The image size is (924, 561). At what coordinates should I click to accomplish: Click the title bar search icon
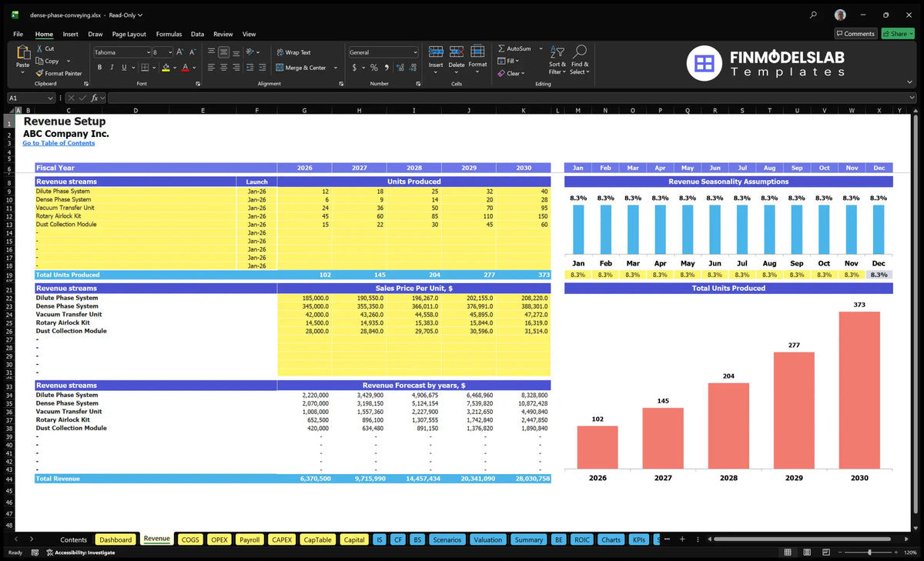[814, 15]
